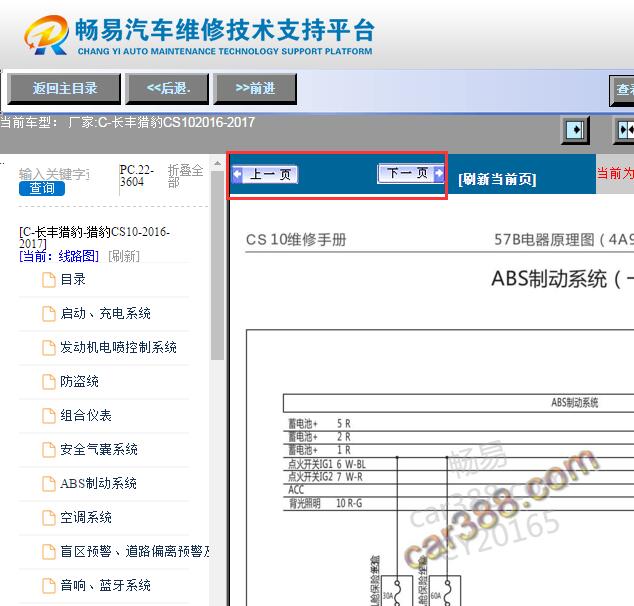Open 安全气囊系统 tree item
Image resolution: width=634 pixels, height=606 pixels.
[x=99, y=449]
